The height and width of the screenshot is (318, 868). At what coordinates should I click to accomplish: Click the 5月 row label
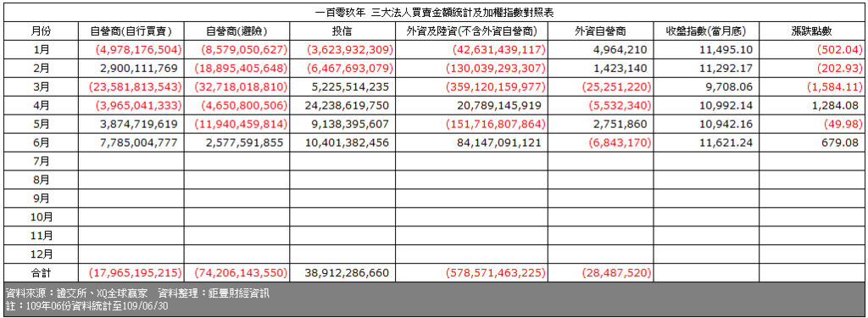pos(41,124)
